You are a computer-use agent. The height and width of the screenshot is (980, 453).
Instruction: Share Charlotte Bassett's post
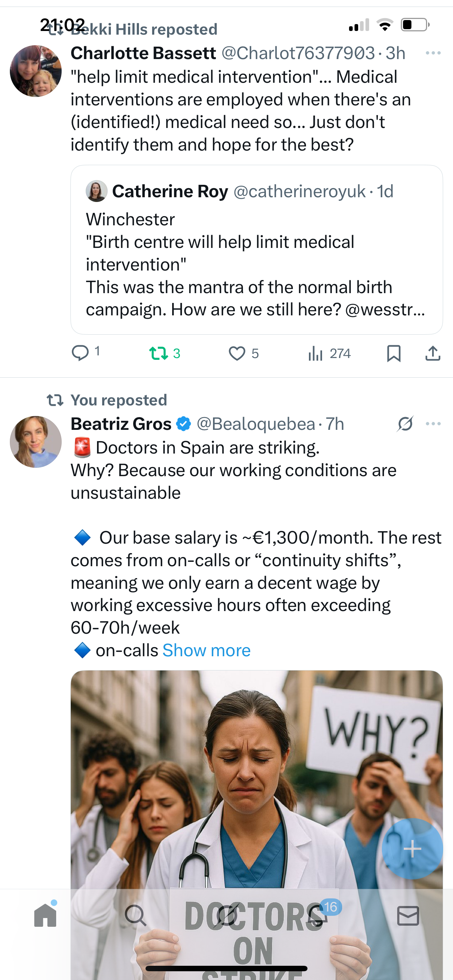click(433, 353)
